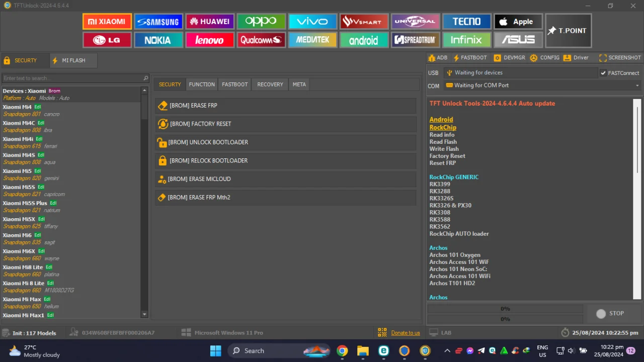Select the Android button
Screen dimensions: 644x362
(x=364, y=40)
